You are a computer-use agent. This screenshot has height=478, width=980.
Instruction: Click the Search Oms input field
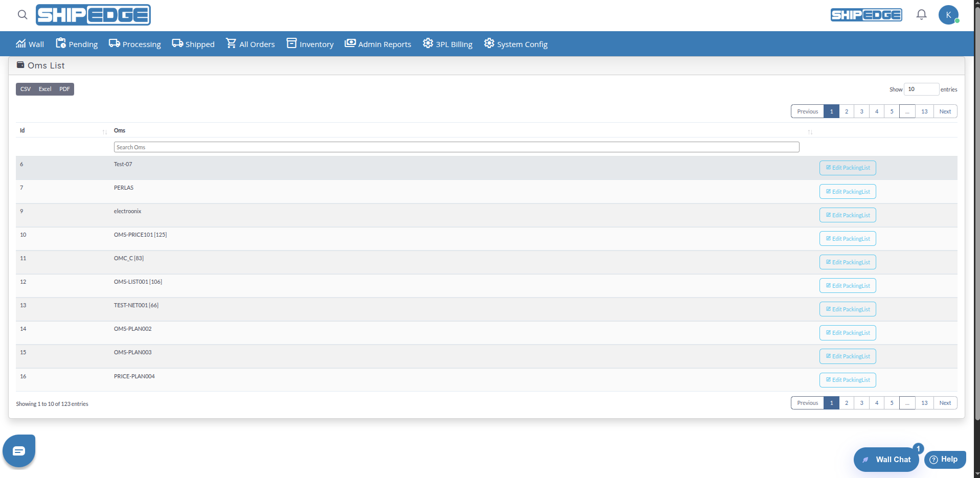coord(456,147)
